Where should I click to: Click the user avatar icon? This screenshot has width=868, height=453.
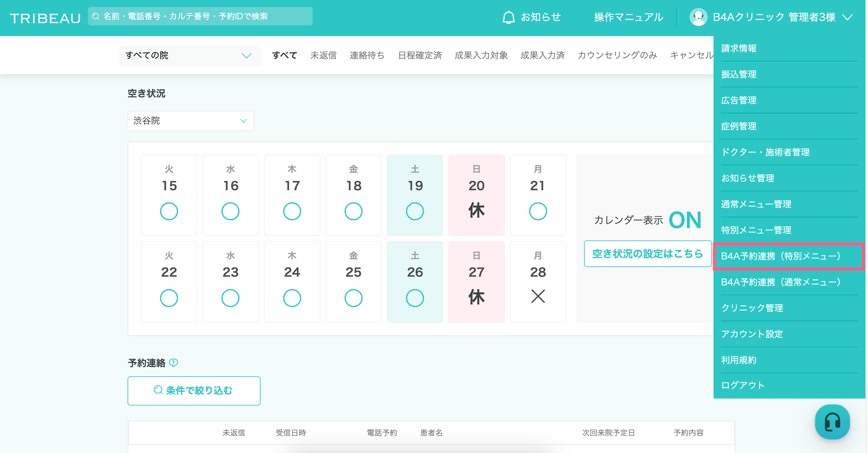click(x=698, y=17)
